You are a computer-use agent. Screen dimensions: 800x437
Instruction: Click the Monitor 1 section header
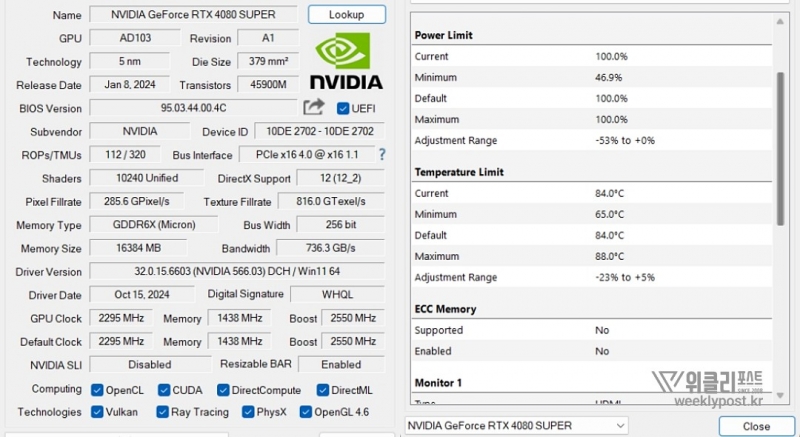coord(438,382)
